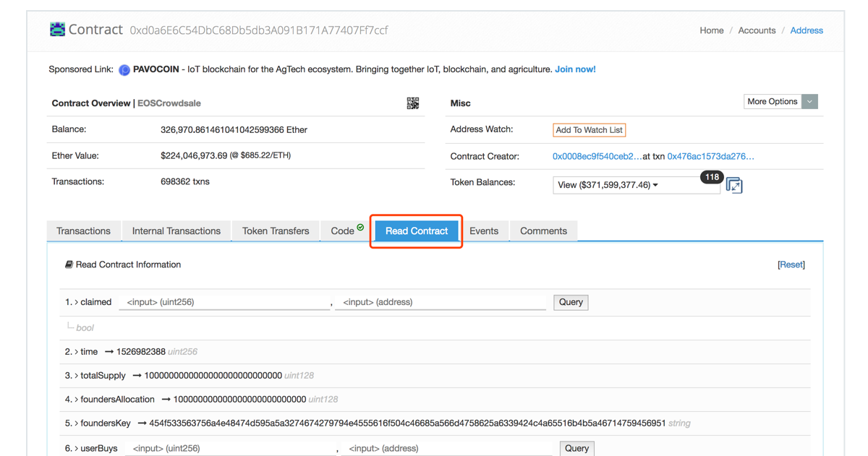
Task: Click the Add To Watch List button
Action: (x=589, y=129)
